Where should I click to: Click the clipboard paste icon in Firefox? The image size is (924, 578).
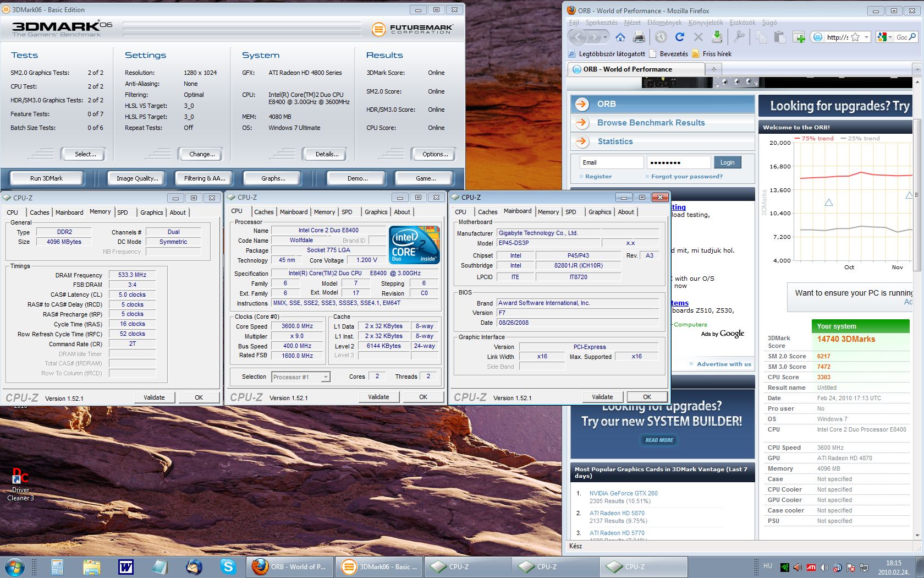coord(779,37)
